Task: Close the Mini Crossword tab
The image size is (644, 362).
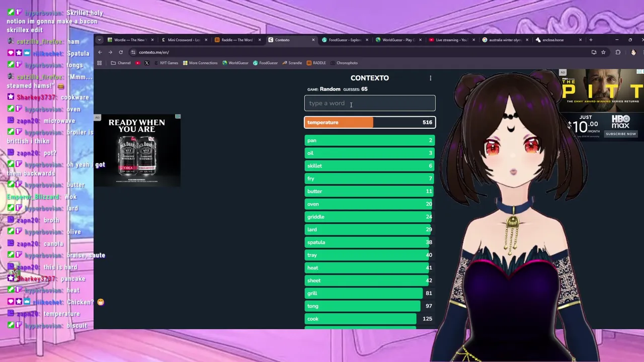Action: 206,40
